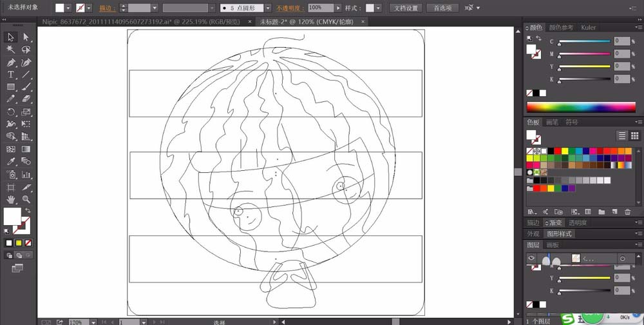Click 文档设置 button

tap(406, 8)
